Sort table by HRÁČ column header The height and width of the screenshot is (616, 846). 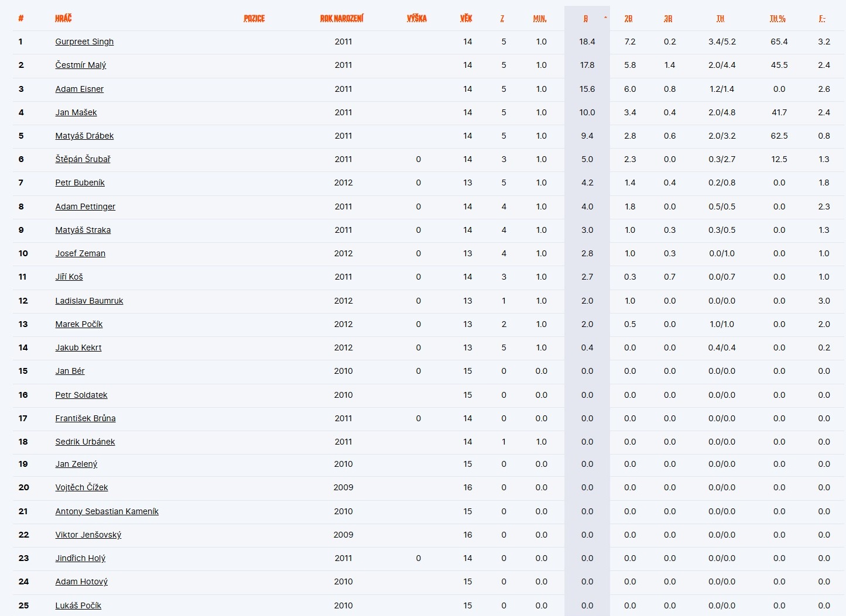point(63,18)
